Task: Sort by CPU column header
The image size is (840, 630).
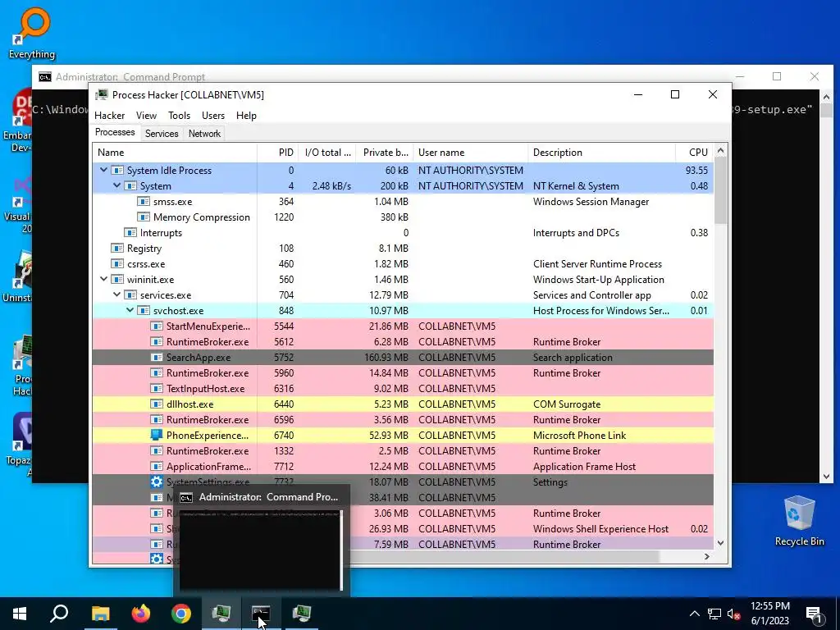Action: (x=695, y=152)
